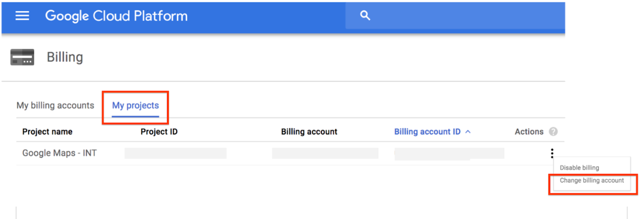Click the Billing page heading
Image resolution: width=644 pixels, height=219 pixels.
coord(65,57)
